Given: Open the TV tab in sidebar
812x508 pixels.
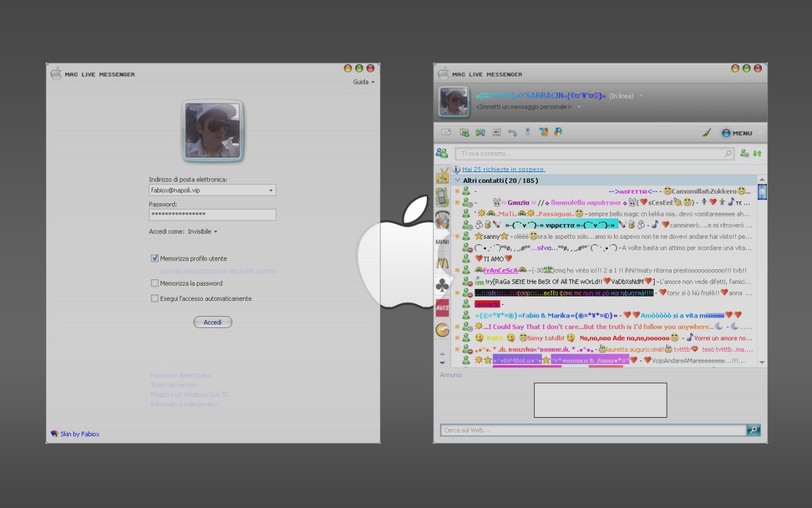Looking at the screenshot, I should 442,175.
